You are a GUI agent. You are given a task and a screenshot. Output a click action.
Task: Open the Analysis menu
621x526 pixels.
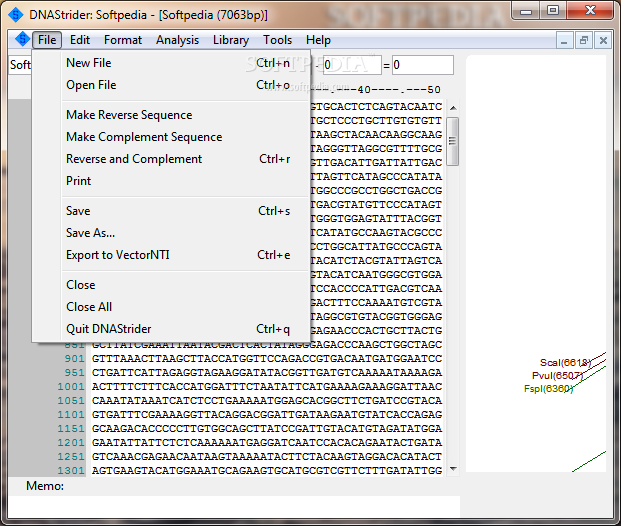[x=177, y=40]
